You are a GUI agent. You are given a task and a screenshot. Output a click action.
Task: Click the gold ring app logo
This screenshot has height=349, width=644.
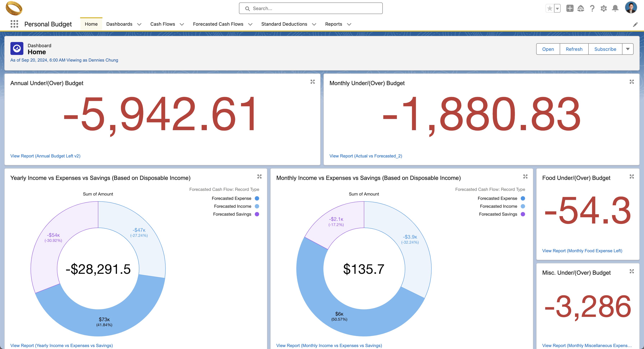tap(14, 8)
